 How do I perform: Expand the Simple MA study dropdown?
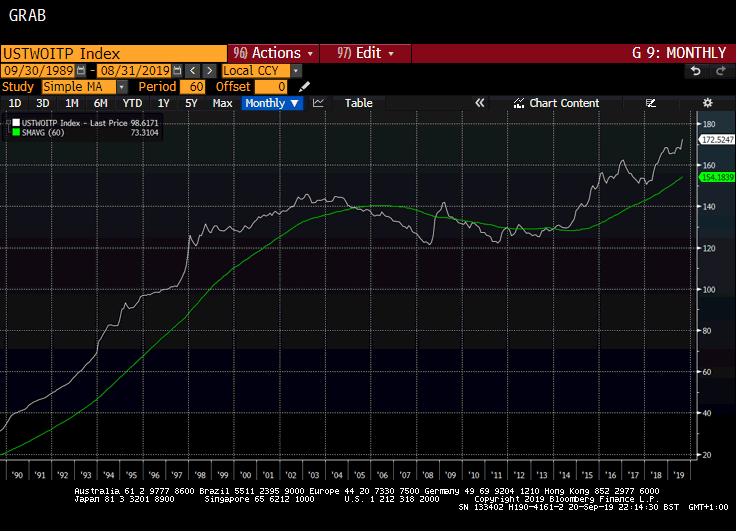(x=122, y=87)
